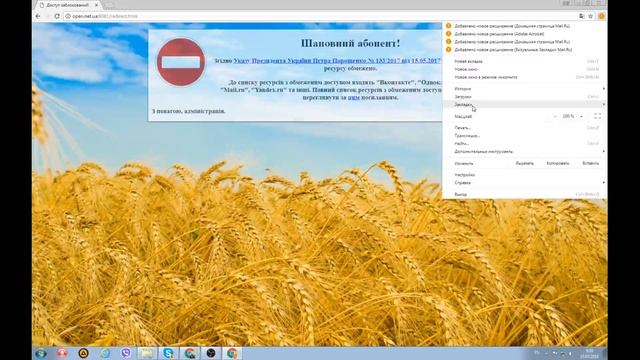Open Skype from the taskbar

pyautogui.click(x=168, y=353)
